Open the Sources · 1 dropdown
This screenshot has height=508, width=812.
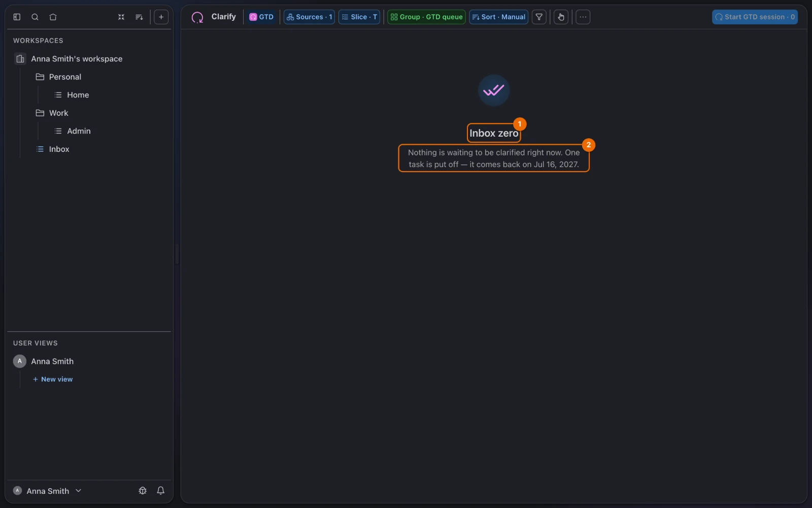[309, 17]
